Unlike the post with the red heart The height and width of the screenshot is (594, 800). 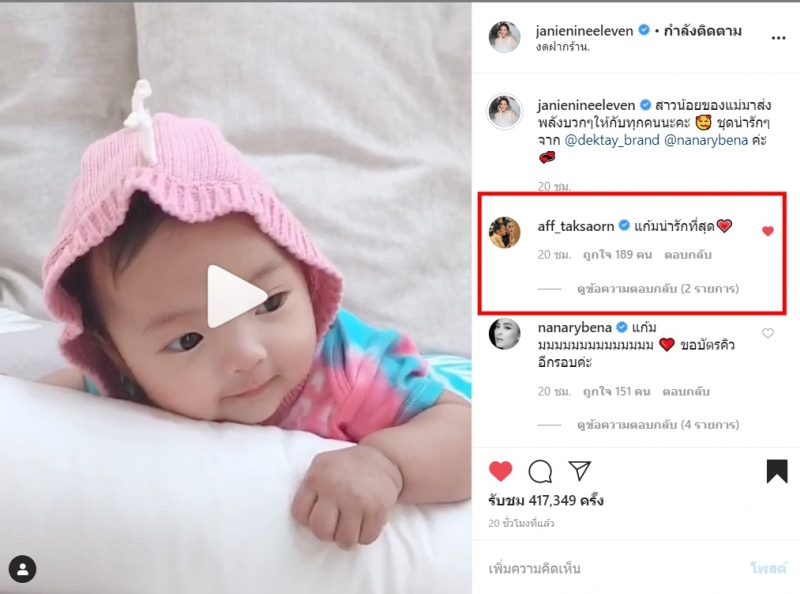(501, 471)
